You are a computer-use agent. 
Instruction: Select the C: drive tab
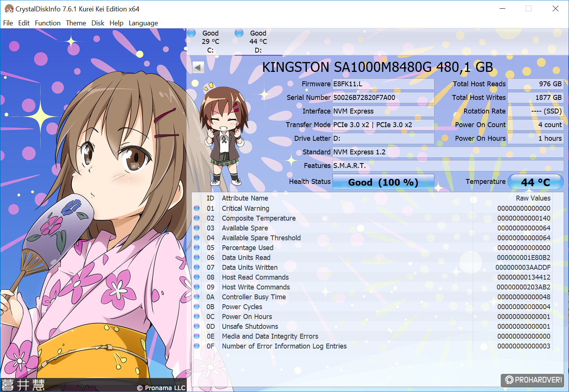[x=210, y=42]
